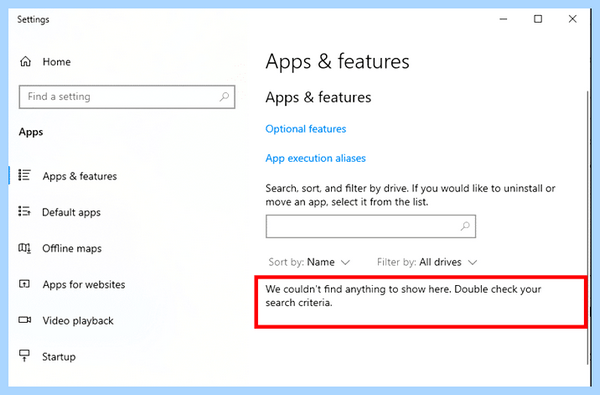Open Startup section
The width and height of the screenshot is (600, 395).
click(59, 357)
